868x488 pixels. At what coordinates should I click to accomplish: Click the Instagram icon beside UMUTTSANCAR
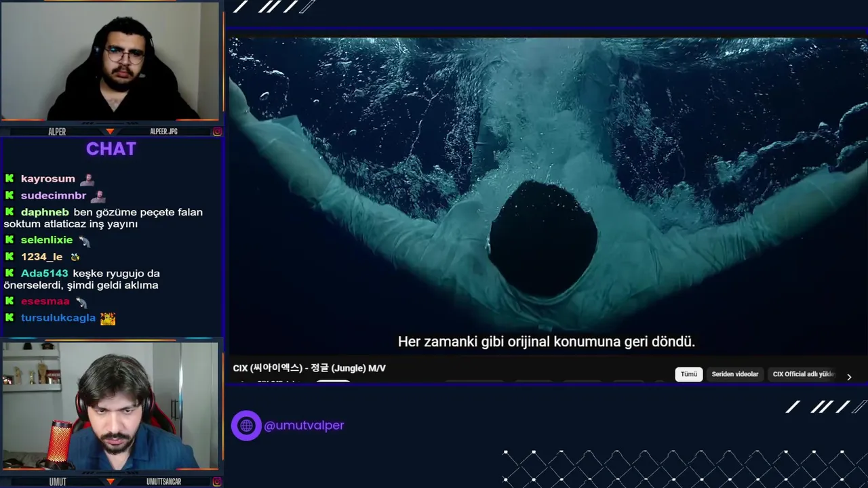[x=217, y=482]
